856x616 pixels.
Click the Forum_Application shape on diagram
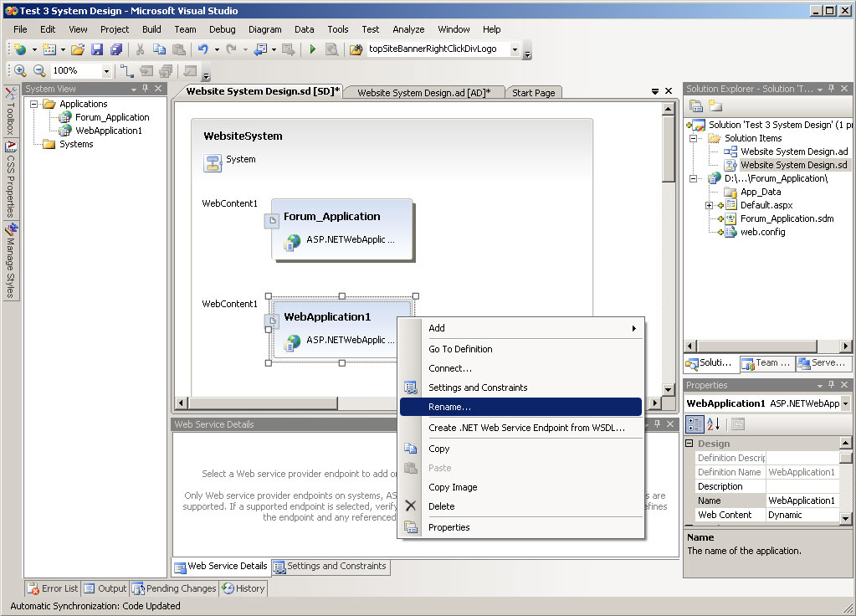(x=342, y=229)
